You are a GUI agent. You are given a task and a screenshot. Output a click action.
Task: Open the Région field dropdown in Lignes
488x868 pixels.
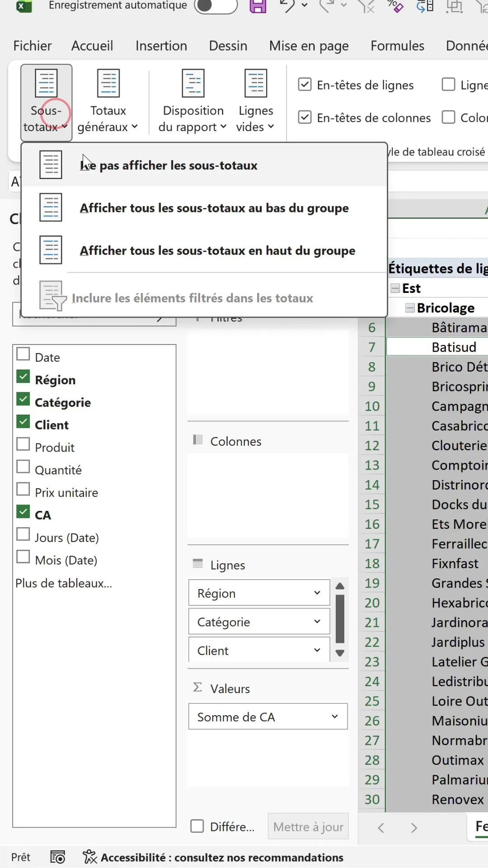[x=317, y=593]
